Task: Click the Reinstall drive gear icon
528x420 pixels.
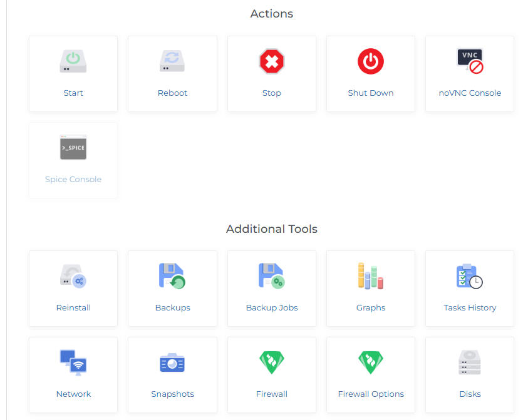Action: (73, 276)
